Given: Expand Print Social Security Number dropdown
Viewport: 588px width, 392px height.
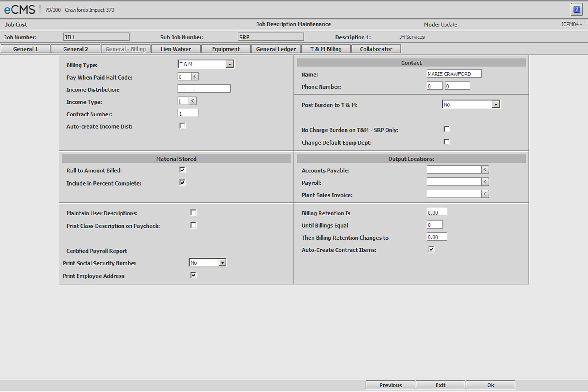Looking at the screenshot, I should click(222, 263).
